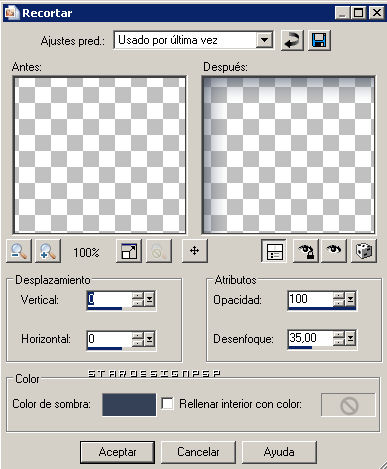Screen dimensions: 387x469
Task: Decrease Vertical value with down spinner
Action: (138, 303)
